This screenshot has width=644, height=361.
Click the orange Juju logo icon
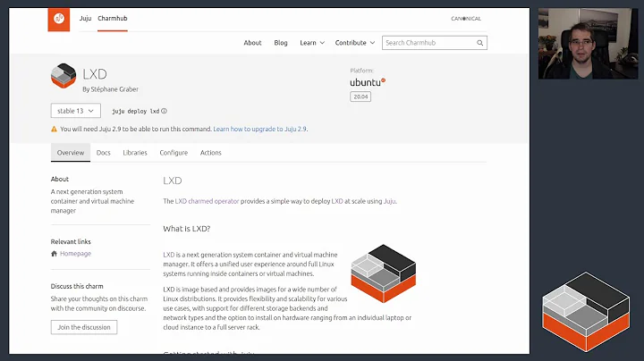tap(59, 19)
